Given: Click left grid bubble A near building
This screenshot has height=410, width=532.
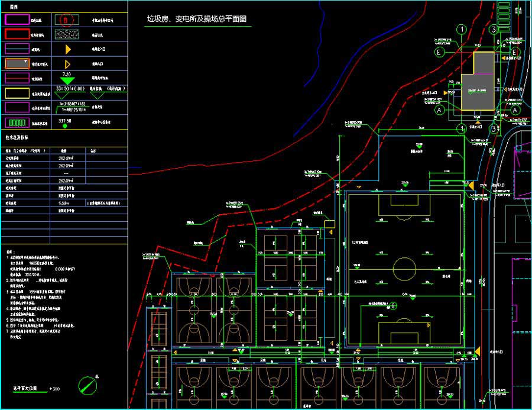Looking at the screenshot, I should (439, 109).
